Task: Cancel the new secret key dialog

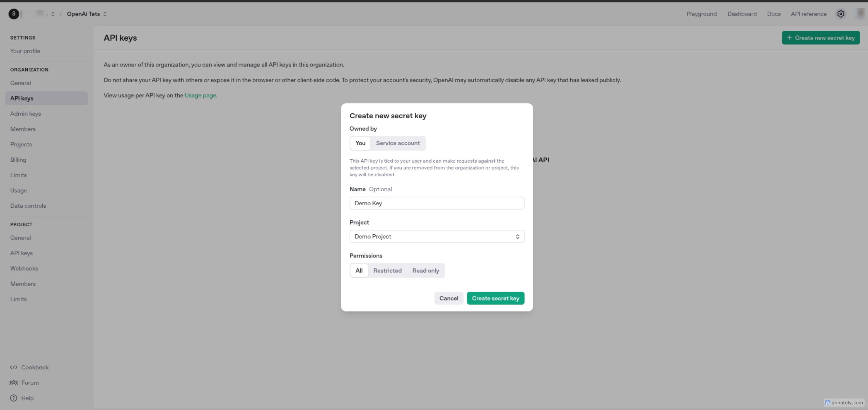Action: coord(448,298)
